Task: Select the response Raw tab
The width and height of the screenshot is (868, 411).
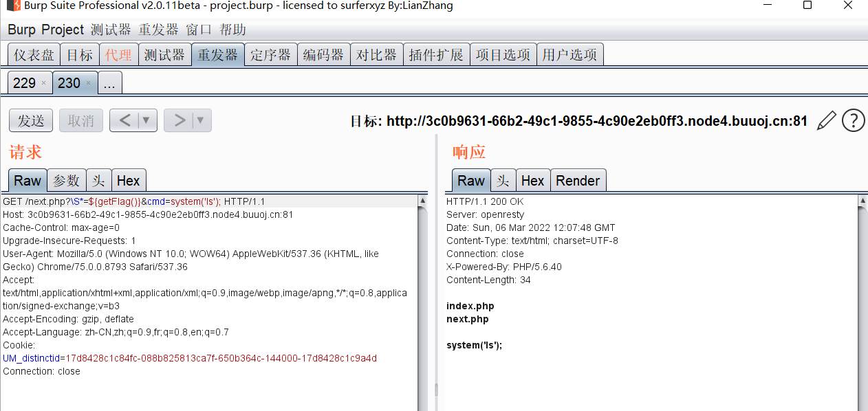Action: [471, 181]
